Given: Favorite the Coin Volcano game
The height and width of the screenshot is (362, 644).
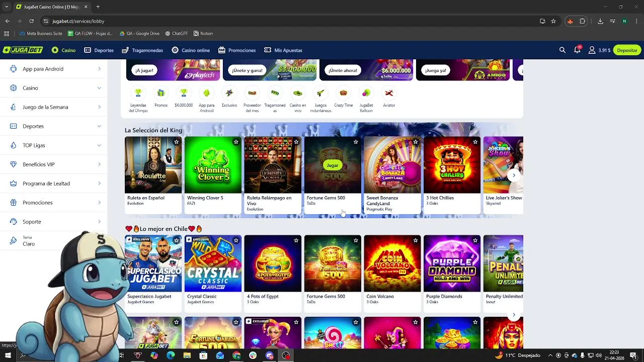Looking at the screenshot, I should tap(416, 241).
